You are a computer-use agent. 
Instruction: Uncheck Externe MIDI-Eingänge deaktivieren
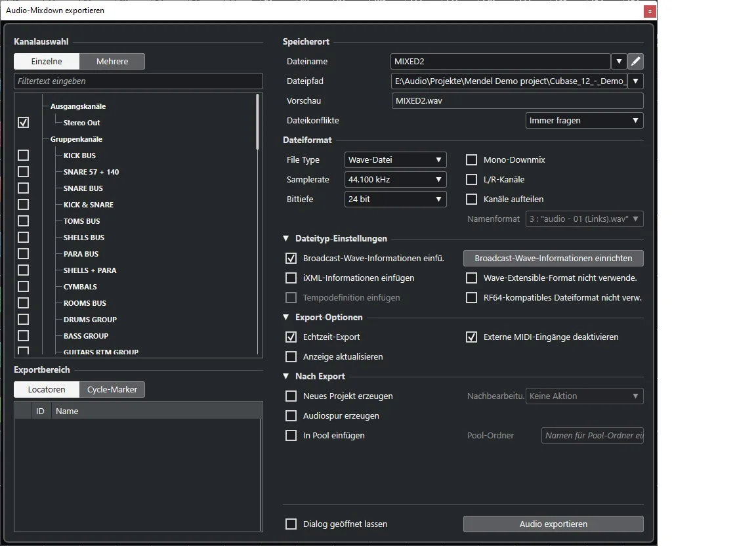click(472, 337)
